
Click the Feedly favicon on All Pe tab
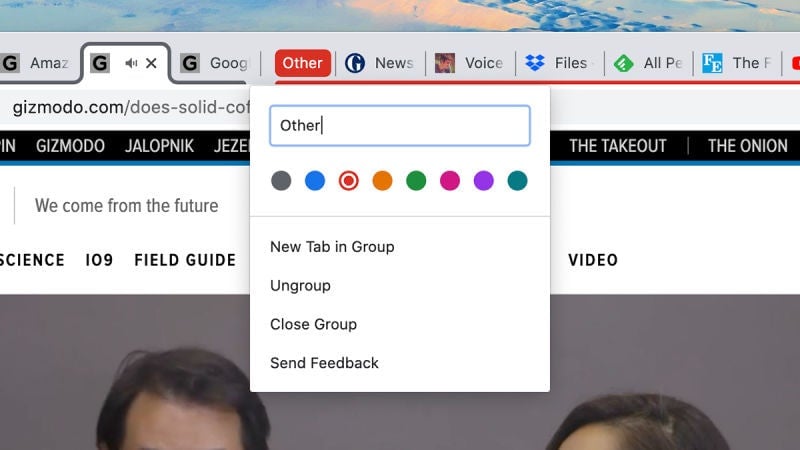tap(623, 63)
